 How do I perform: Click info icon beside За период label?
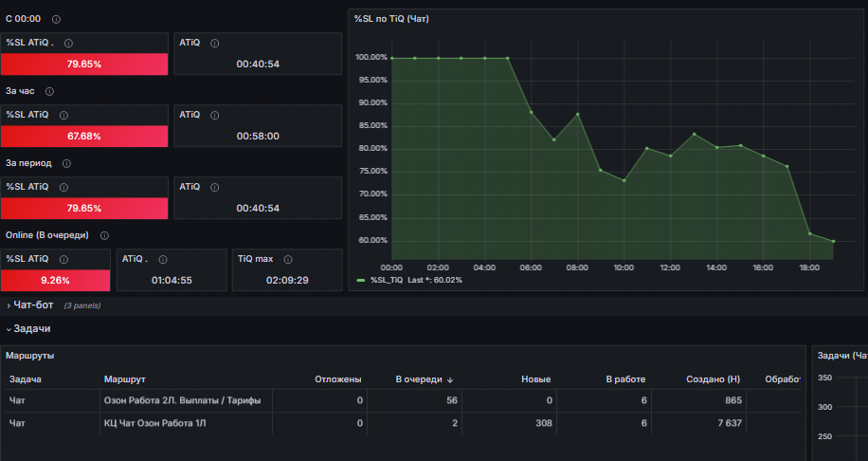click(x=66, y=163)
